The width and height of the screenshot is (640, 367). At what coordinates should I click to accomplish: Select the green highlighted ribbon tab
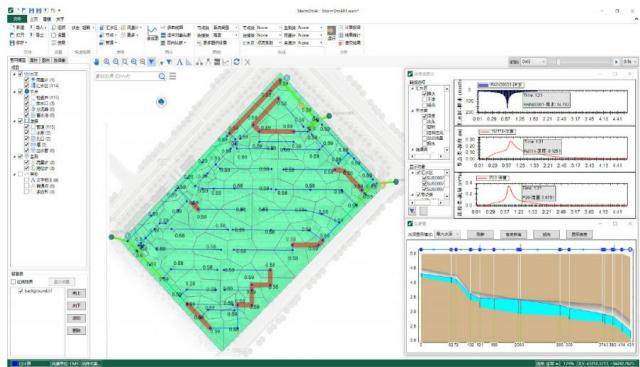[17, 19]
